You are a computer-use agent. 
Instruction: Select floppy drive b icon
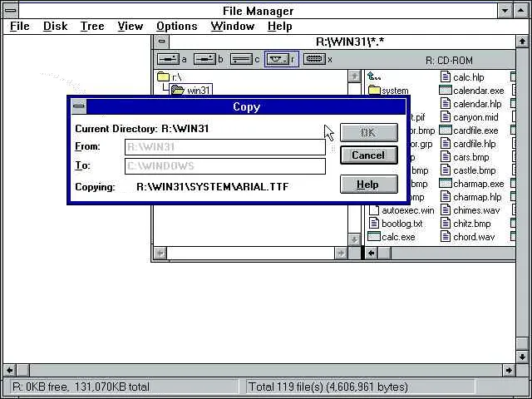204,59
